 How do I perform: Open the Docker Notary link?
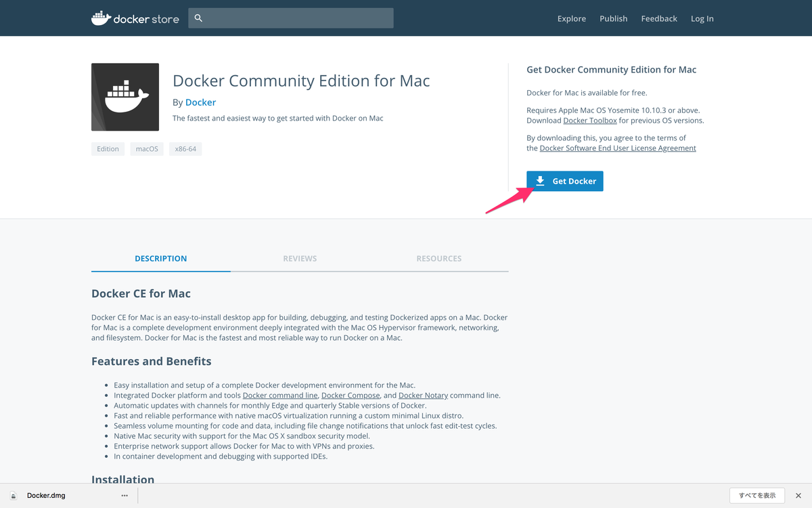(423, 395)
